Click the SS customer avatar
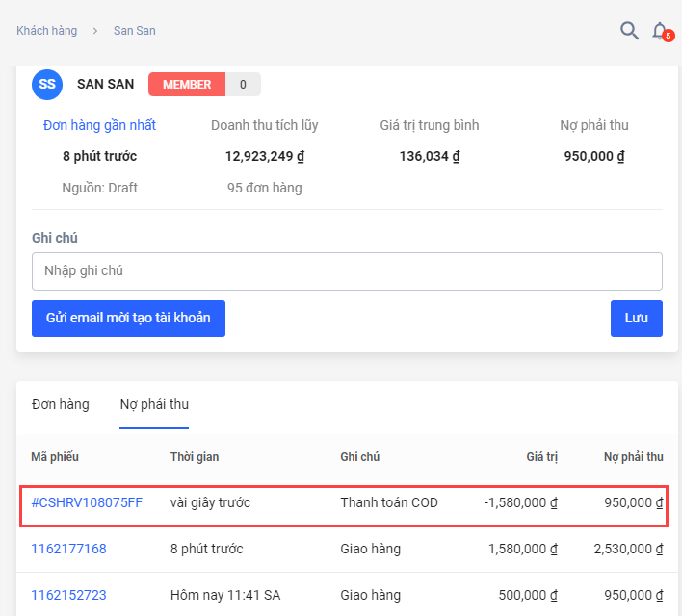 tap(47, 85)
